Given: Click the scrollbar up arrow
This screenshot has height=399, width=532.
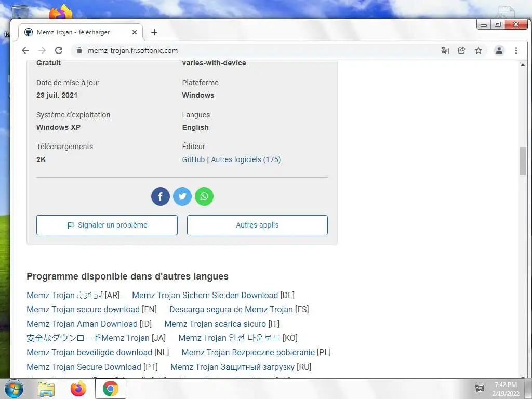Looking at the screenshot, I should [x=523, y=64].
